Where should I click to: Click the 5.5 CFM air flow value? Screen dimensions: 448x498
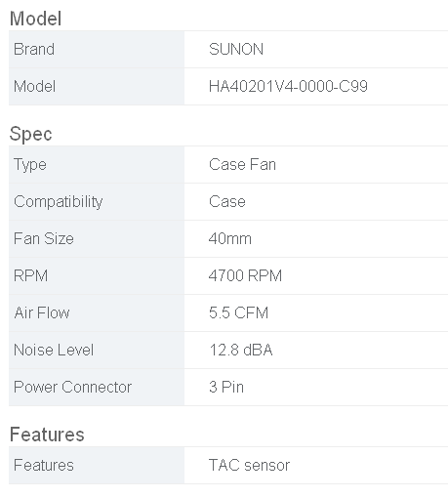(238, 313)
